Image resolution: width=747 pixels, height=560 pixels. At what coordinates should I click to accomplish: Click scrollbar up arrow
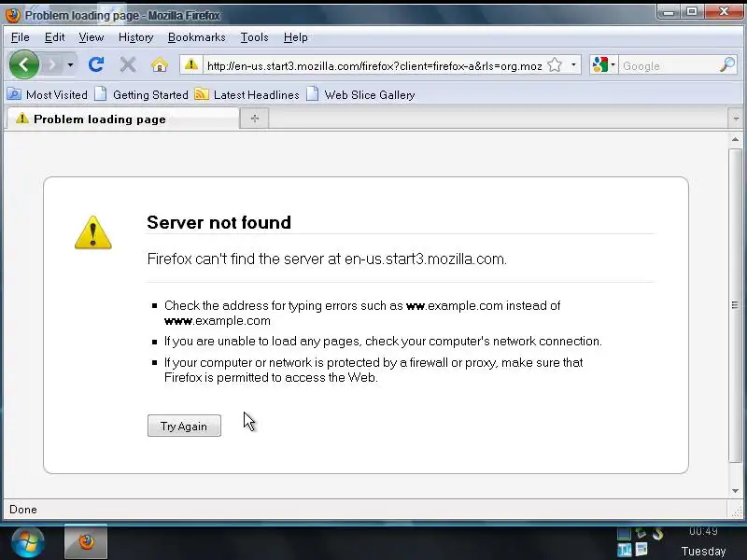[735, 139]
